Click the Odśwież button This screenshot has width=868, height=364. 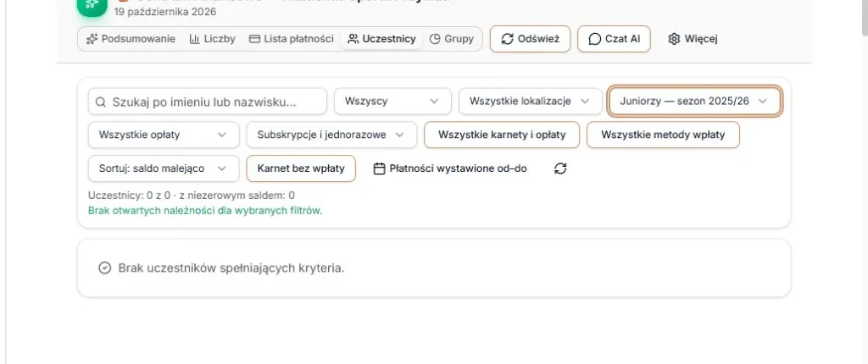530,39
